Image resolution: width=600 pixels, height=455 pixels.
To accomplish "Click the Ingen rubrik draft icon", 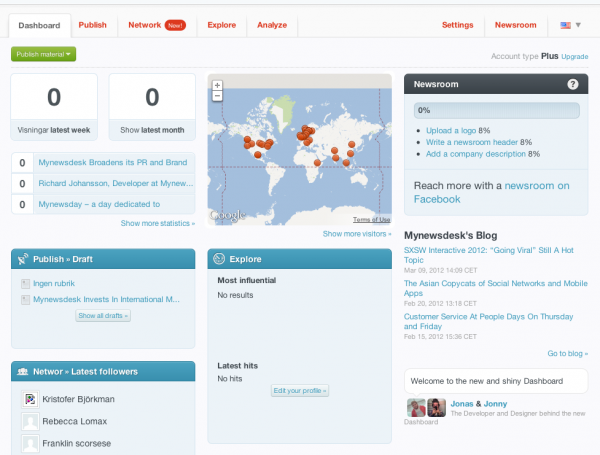I will coord(25,284).
